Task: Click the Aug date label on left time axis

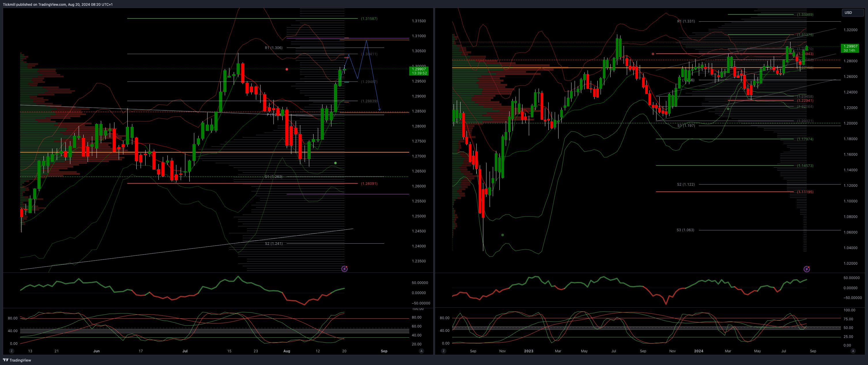Action: [x=287, y=351]
